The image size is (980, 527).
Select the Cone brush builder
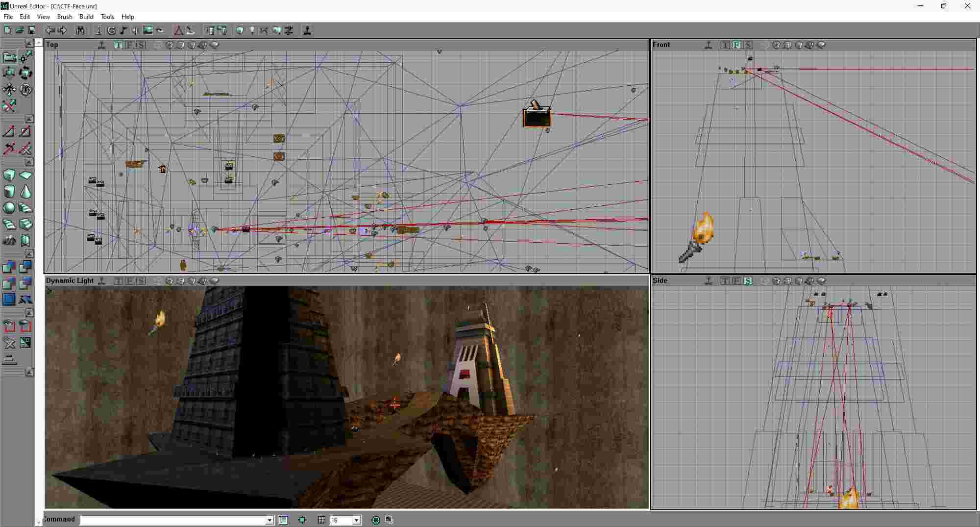25,191
